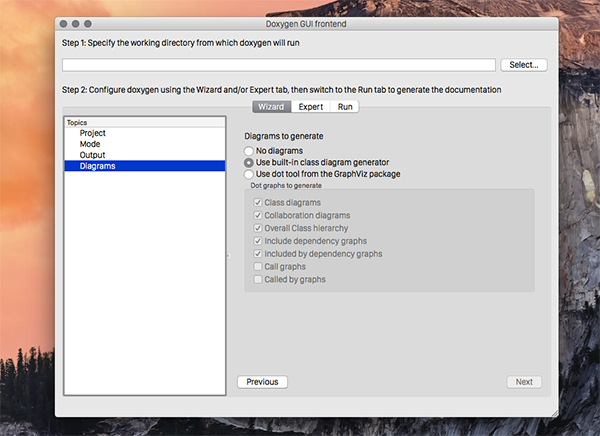The image size is (600, 436).
Task: Select the Mode topic
Action: [x=145, y=144]
